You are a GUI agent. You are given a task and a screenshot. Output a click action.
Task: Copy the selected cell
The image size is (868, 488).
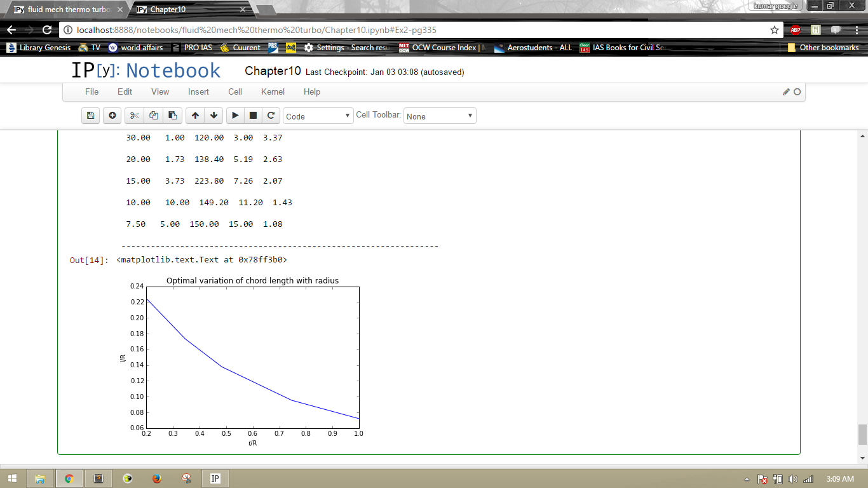[x=153, y=116]
